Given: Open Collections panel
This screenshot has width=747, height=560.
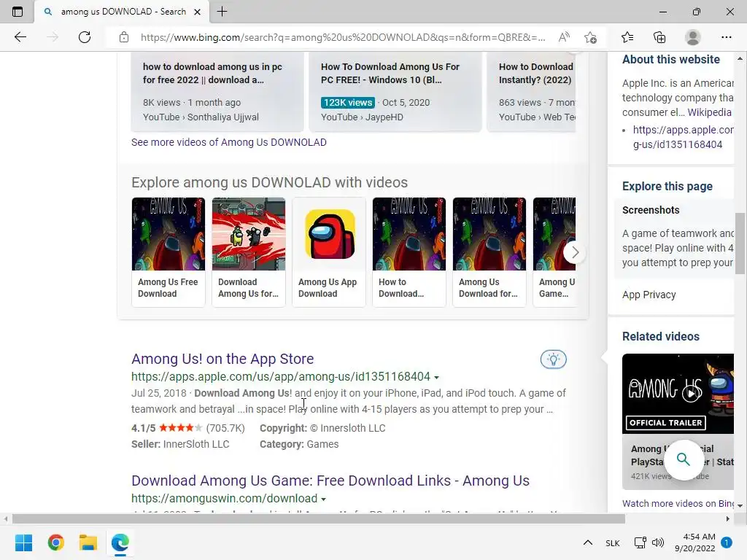Looking at the screenshot, I should point(659,37).
